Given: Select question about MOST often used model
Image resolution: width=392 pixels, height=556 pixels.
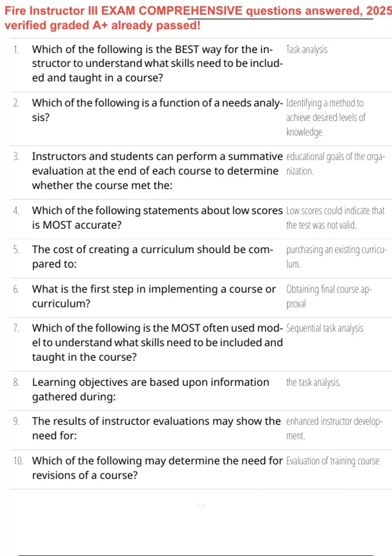Looking at the screenshot, I should click(x=157, y=342).
